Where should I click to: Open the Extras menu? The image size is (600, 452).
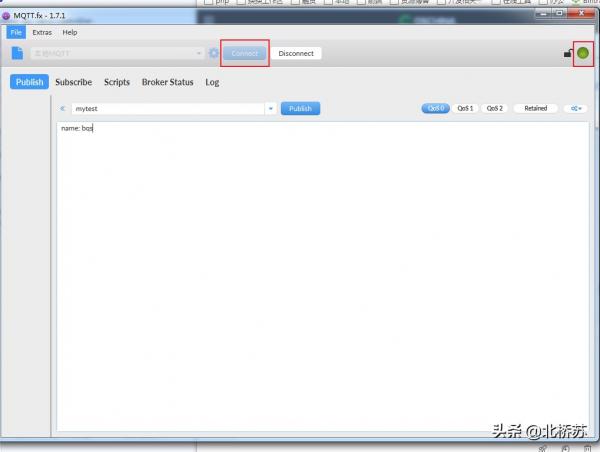[x=41, y=32]
